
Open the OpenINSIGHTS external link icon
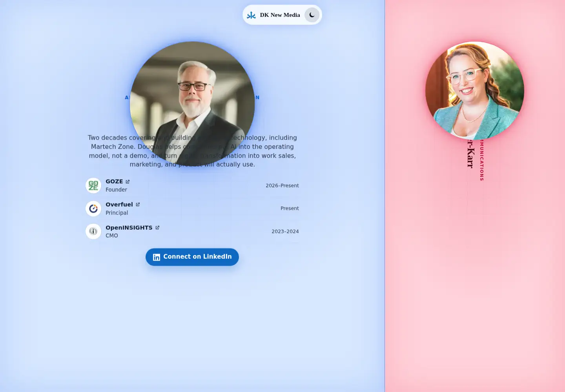pos(157,228)
